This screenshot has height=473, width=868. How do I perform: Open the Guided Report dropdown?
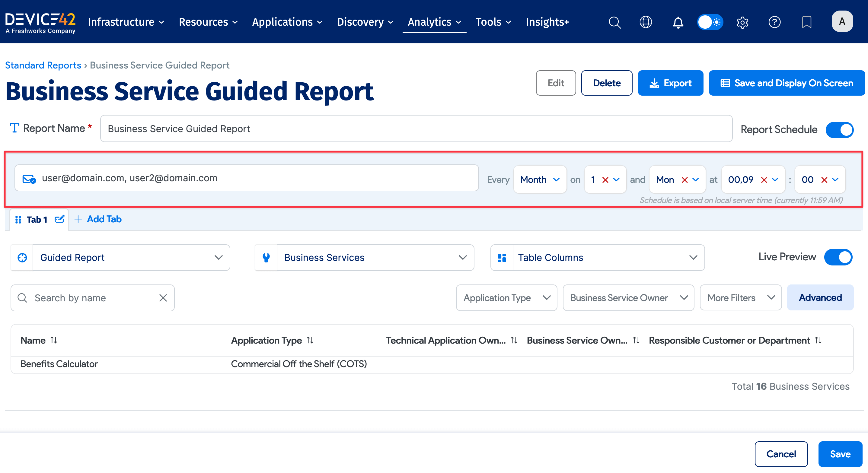(x=131, y=258)
